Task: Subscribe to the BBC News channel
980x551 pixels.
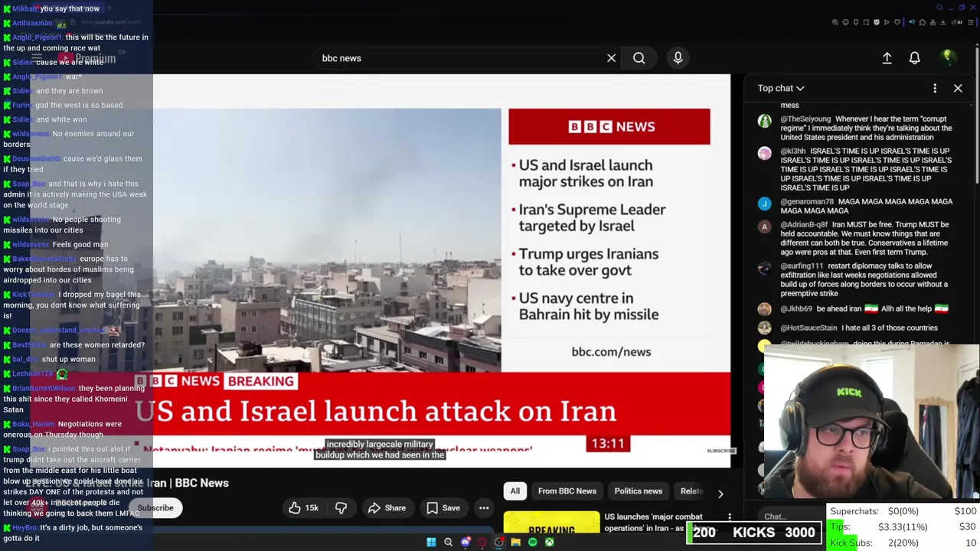Action: click(155, 507)
